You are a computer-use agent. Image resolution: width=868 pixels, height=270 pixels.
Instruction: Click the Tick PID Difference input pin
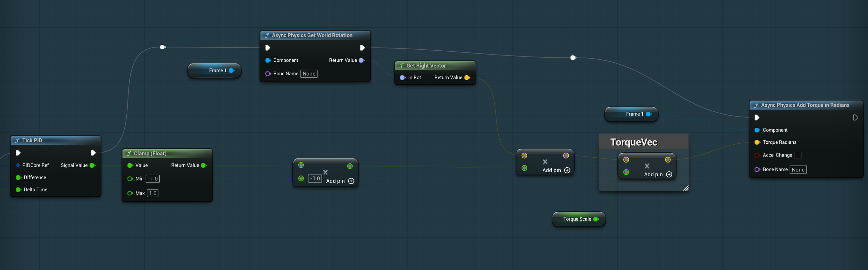point(18,177)
